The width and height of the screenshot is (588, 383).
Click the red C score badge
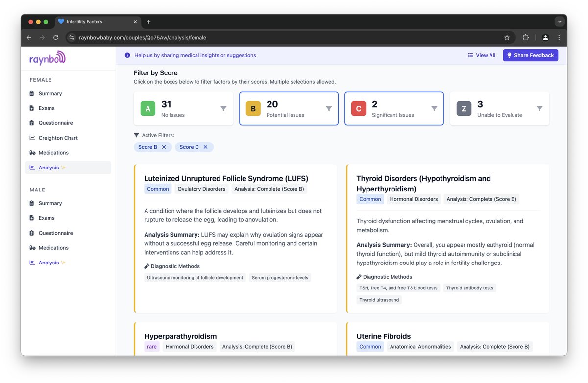click(359, 109)
